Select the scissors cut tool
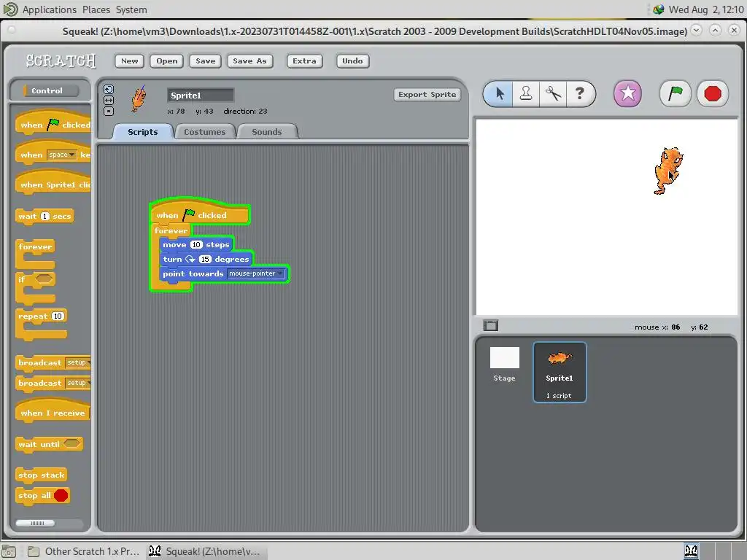 [553, 94]
